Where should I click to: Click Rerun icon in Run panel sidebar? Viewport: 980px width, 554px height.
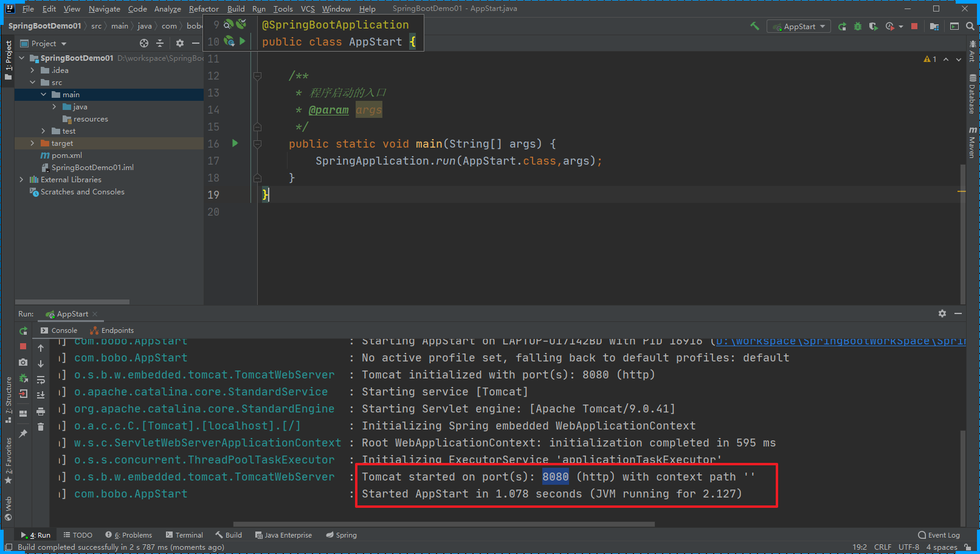(x=23, y=331)
